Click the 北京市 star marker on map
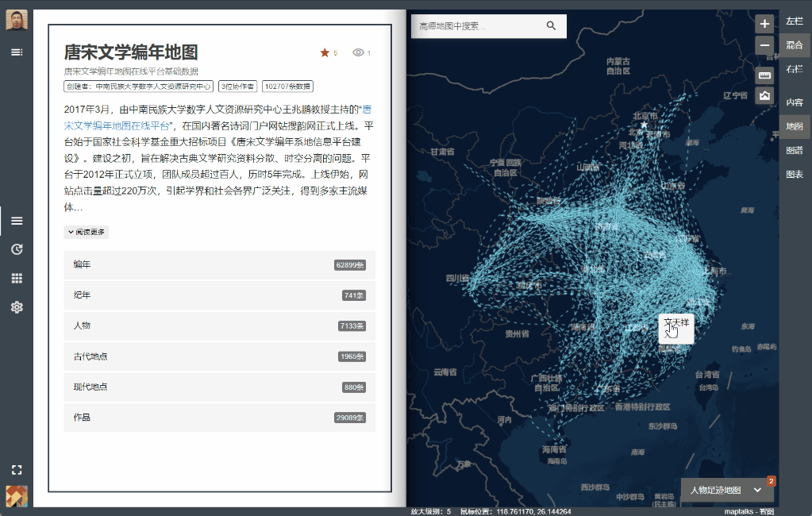Viewport: 812px width, 516px height. (x=645, y=125)
